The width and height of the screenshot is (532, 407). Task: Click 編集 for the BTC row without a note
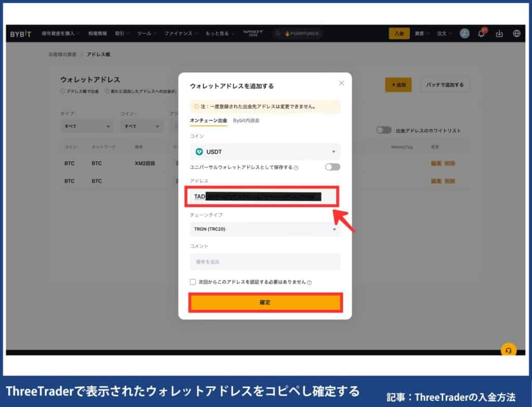click(436, 181)
